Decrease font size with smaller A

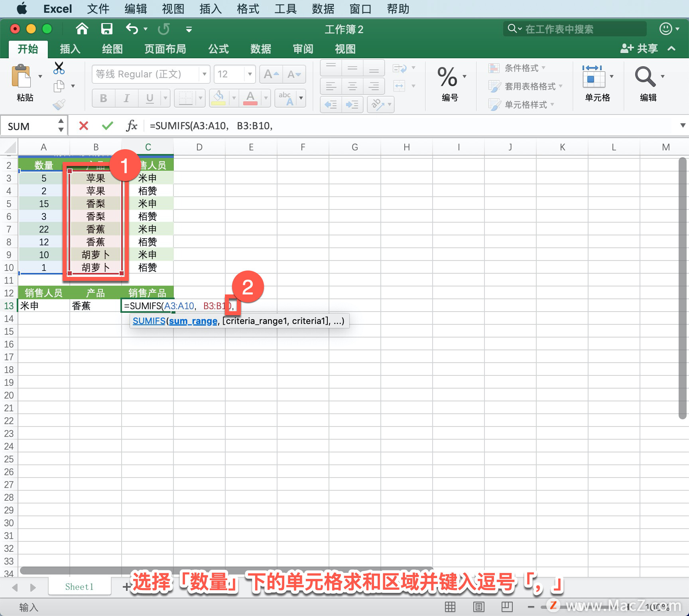pyautogui.click(x=294, y=74)
